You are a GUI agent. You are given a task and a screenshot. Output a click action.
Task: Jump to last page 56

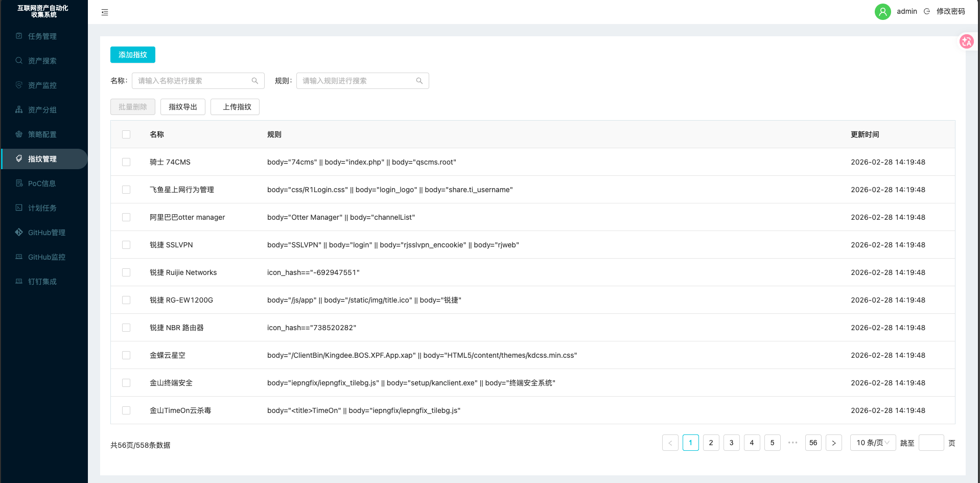tap(813, 443)
